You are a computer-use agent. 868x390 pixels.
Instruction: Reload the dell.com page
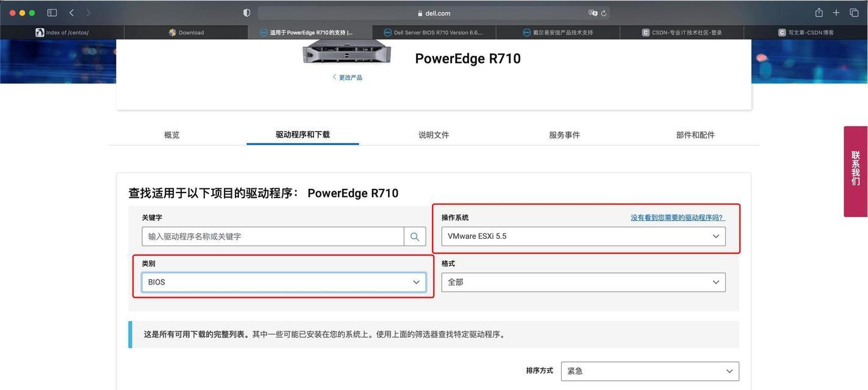pyautogui.click(x=604, y=13)
